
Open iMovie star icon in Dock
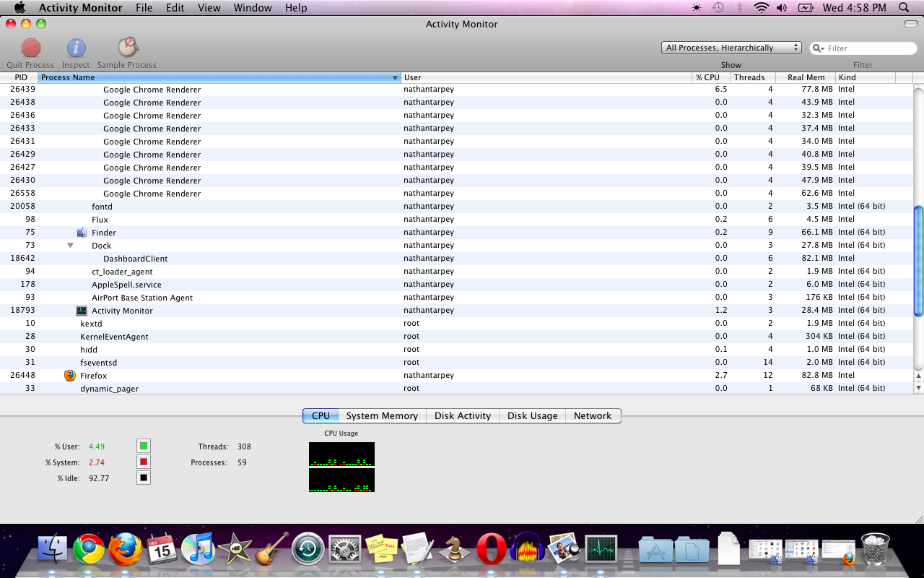point(235,549)
